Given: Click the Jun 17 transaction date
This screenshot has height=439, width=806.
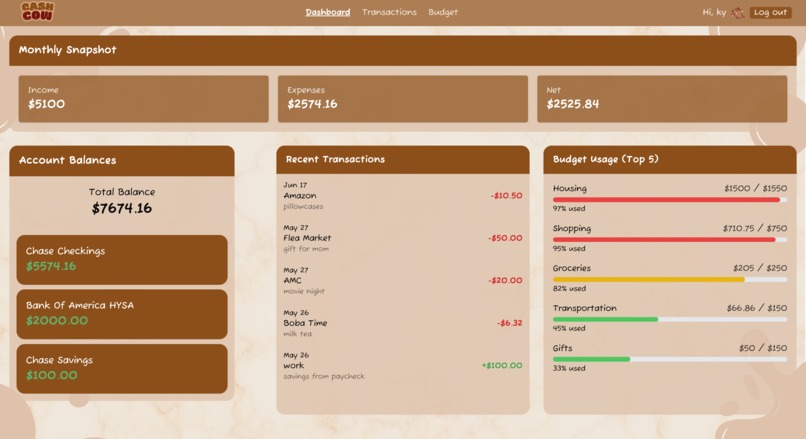Looking at the screenshot, I should point(295,185).
